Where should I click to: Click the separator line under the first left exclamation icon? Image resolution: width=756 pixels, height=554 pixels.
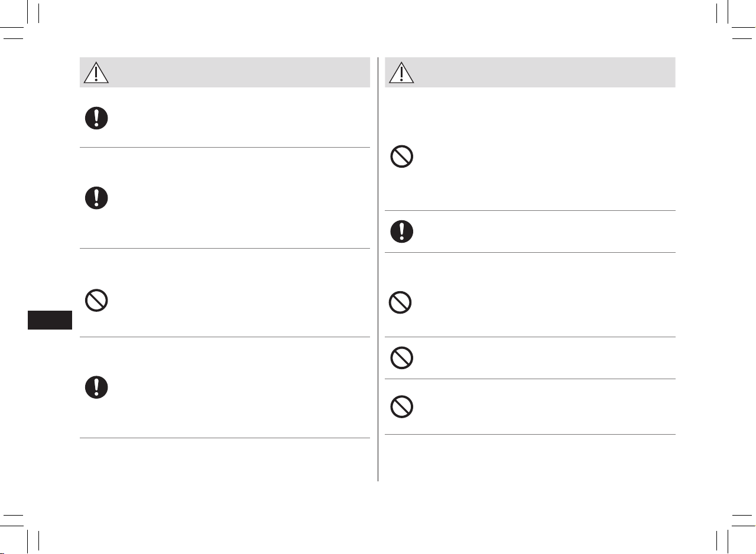pyautogui.click(x=225, y=148)
